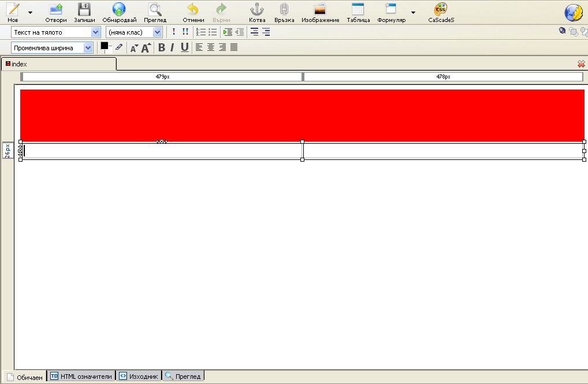Indent the text
Image resolution: width=588 pixels, height=384 pixels.
click(x=228, y=32)
